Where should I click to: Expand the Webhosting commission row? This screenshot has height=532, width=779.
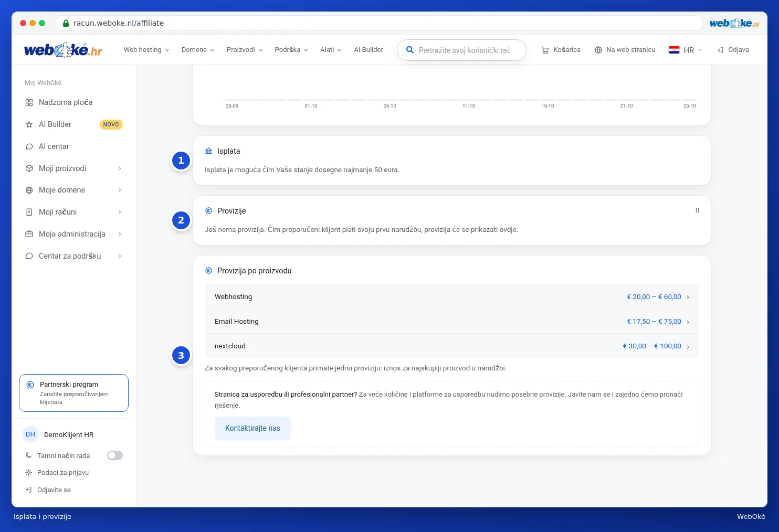[x=452, y=297]
